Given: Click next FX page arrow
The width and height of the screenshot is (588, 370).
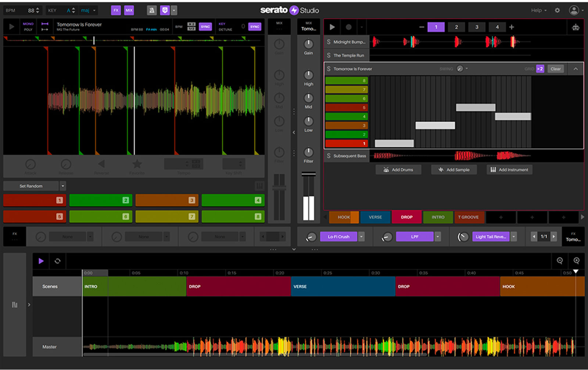Looking at the screenshot, I should click(x=554, y=237).
